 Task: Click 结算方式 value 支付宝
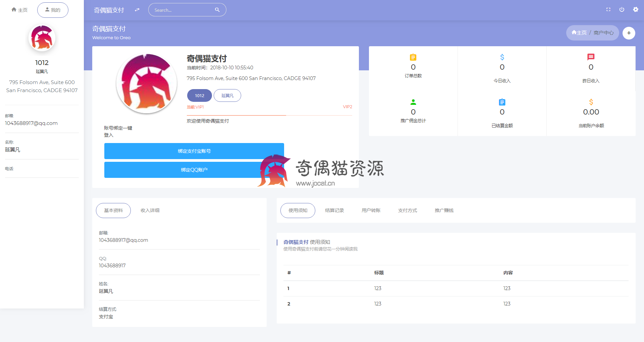coord(106,317)
